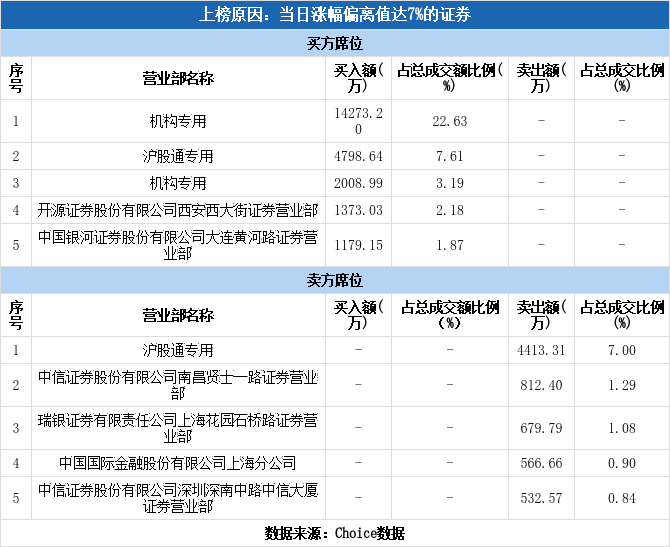Click buy amount 1179.15
This screenshot has width=670, height=547.
point(358,245)
